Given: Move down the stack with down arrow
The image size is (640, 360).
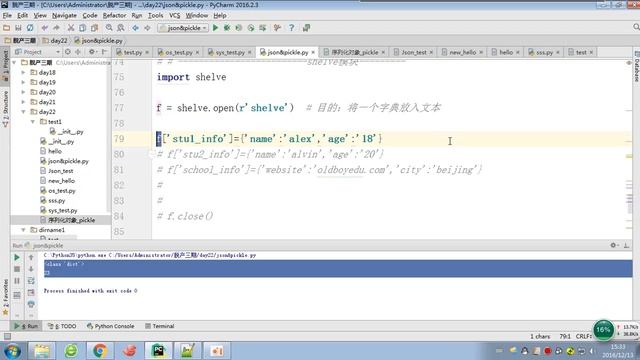Looking at the screenshot, I should [x=31, y=269].
